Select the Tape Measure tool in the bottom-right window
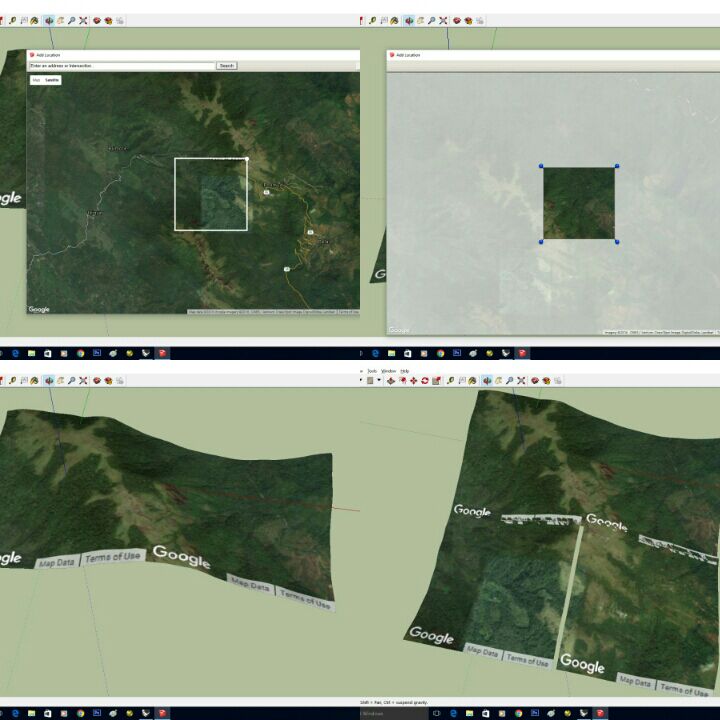This screenshot has height=720, width=720. [450, 381]
